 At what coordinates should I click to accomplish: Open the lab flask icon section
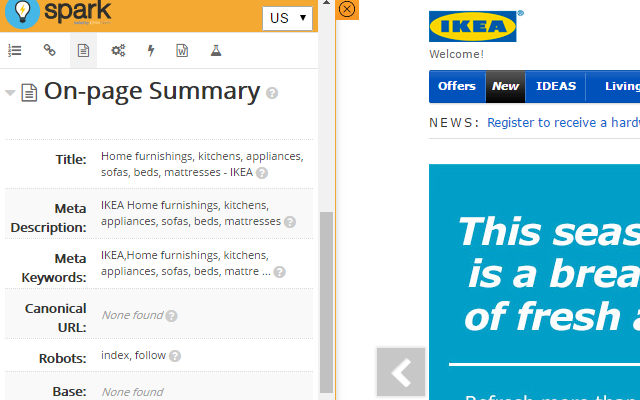pos(215,50)
